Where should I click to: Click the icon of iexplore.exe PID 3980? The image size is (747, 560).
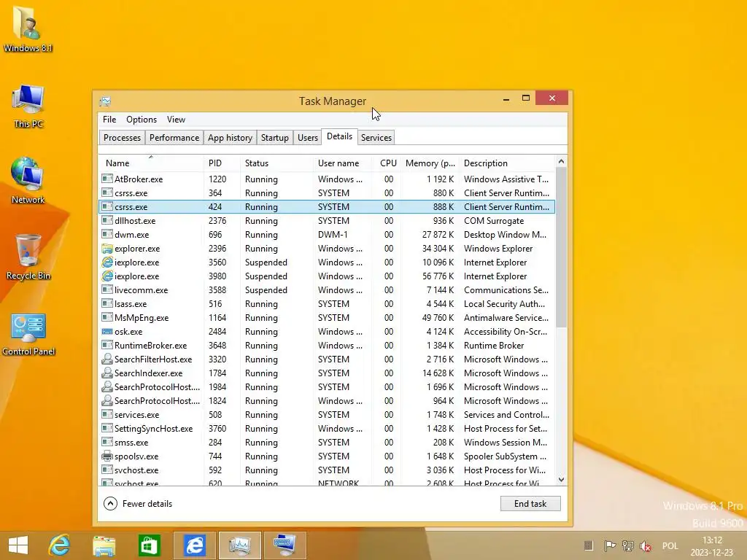pos(107,276)
